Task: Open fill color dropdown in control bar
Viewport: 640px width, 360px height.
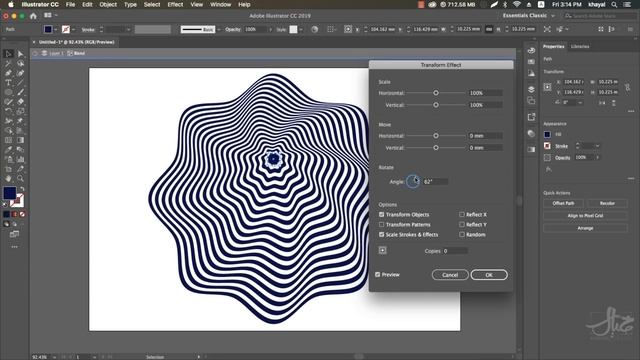Action: pyautogui.click(x=56, y=29)
